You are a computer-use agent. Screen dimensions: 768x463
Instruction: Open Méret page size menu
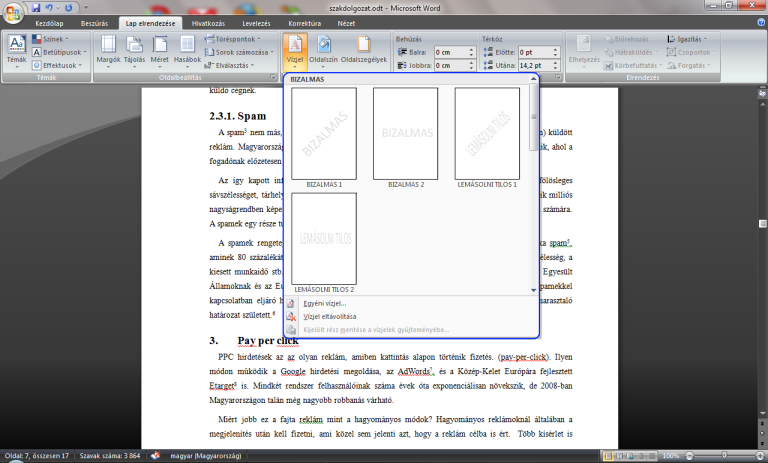click(x=159, y=51)
